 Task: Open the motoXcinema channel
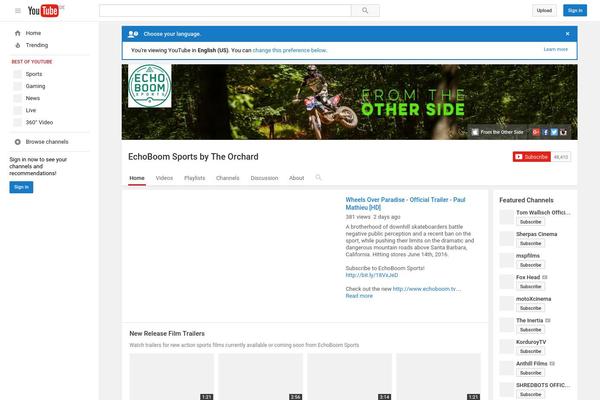(x=533, y=299)
